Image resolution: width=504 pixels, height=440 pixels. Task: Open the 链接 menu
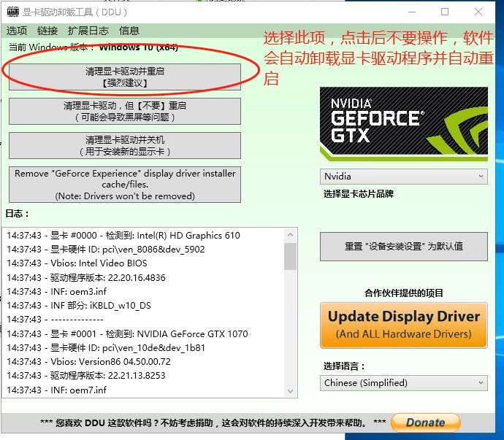[47, 31]
